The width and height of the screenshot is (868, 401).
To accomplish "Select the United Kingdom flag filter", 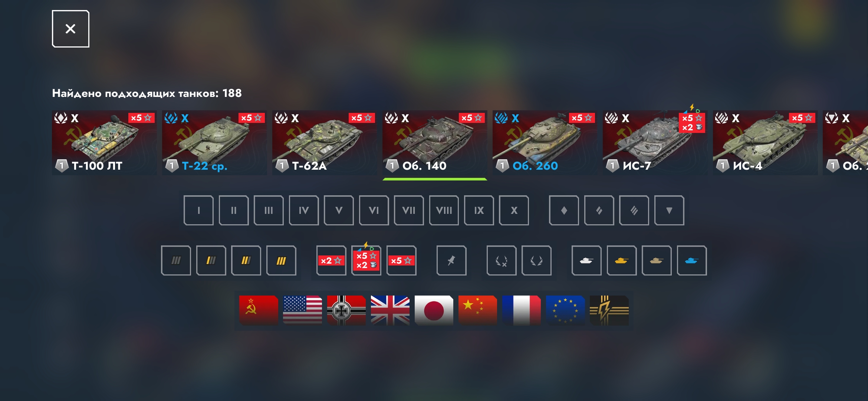I will (390, 310).
